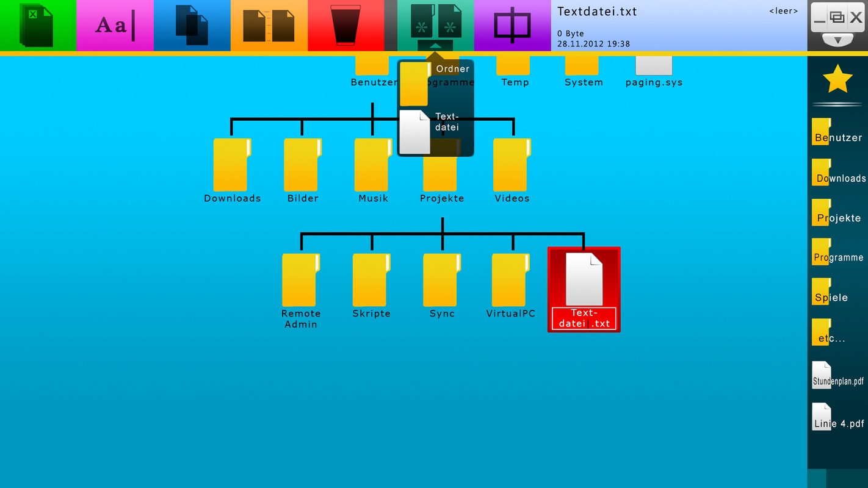Click the green new item icon
This screenshot has width=868, height=488.
click(x=435, y=21)
